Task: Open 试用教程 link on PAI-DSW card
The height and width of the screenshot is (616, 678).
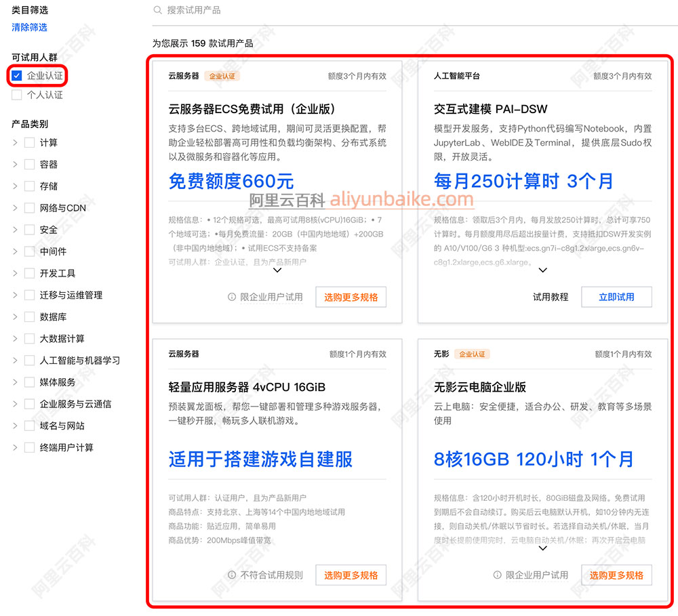Action: tap(551, 297)
